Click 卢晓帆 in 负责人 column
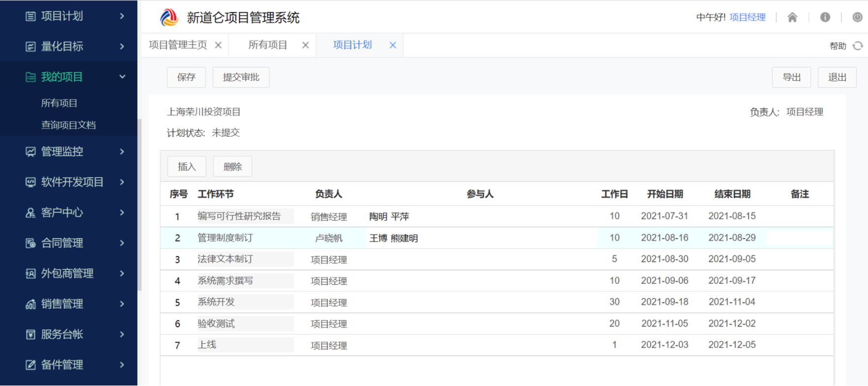868x386 pixels. click(x=329, y=238)
